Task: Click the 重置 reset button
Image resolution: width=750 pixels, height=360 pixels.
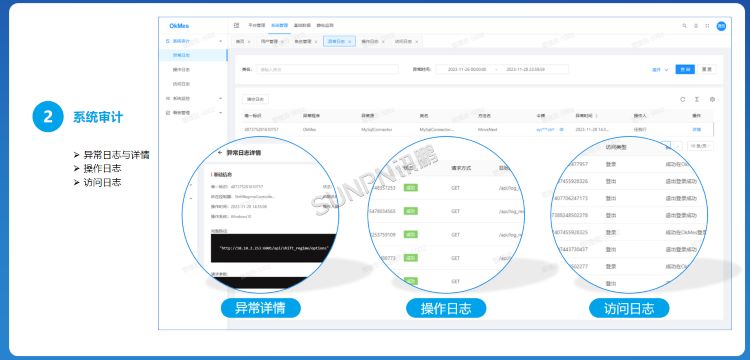Action: (x=706, y=69)
